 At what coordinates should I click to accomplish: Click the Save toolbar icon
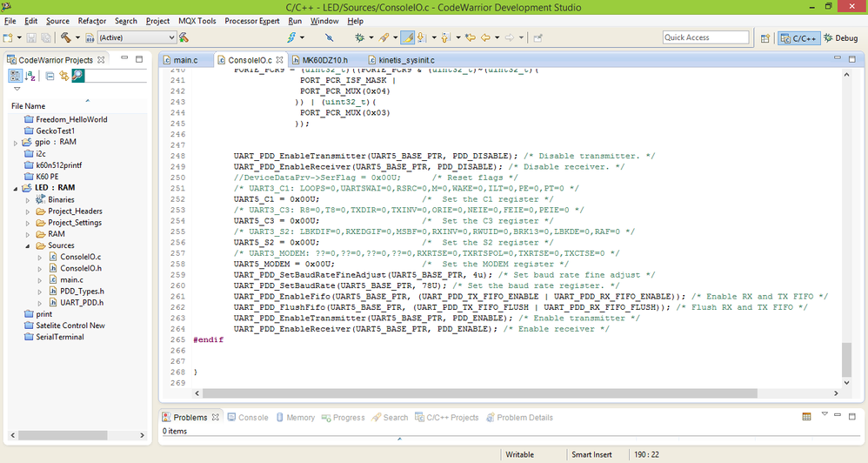31,37
